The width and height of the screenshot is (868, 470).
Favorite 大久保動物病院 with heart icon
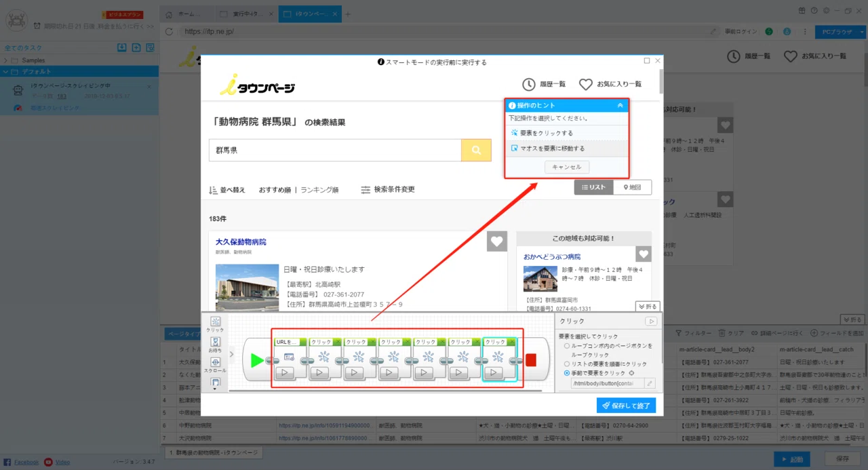[497, 241]
